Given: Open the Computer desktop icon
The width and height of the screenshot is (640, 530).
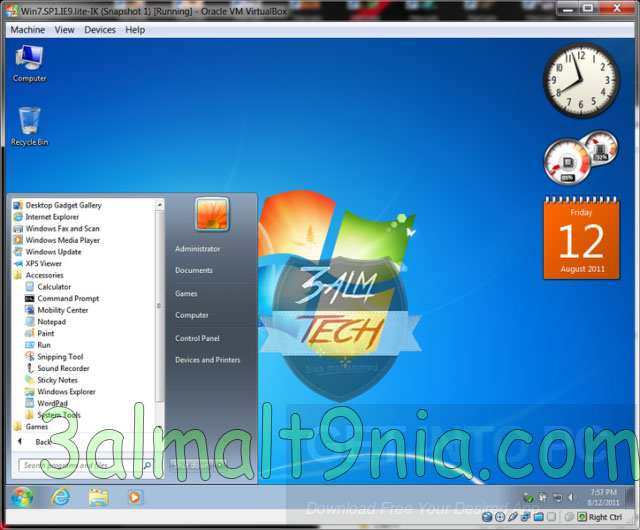Looking at the screenshot, I should point(29,63).
